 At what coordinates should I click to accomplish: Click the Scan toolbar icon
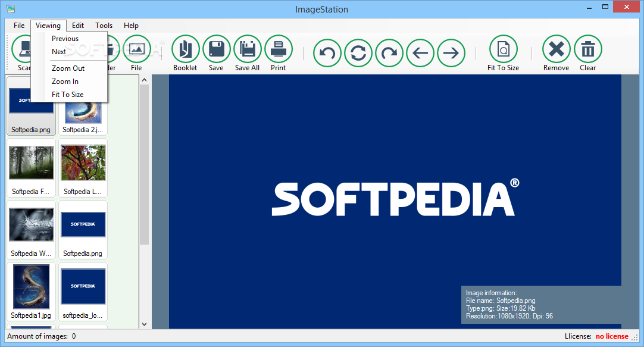click(21, 49)
